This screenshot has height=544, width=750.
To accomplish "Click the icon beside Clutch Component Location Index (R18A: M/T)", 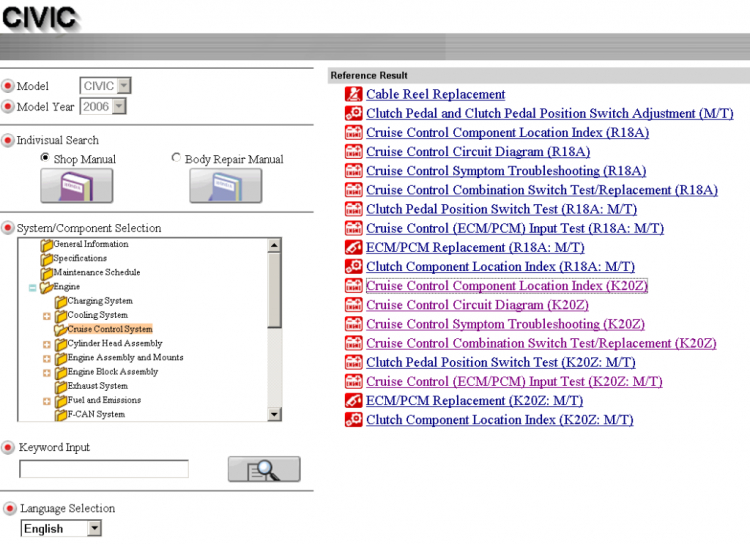I will pyautogui.click(x=353, y=266).
